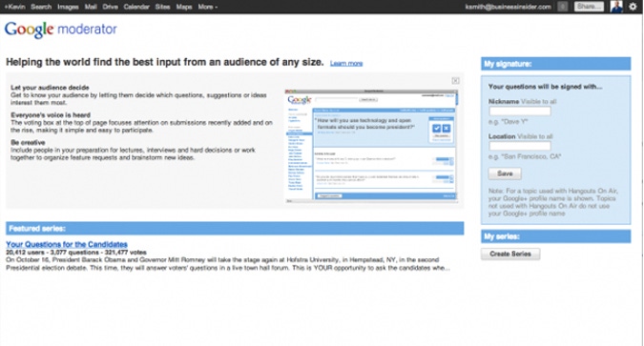Open Mail in top bar
Screen dimensions: 644x346
pyautogui.click(x=91, y=7)
